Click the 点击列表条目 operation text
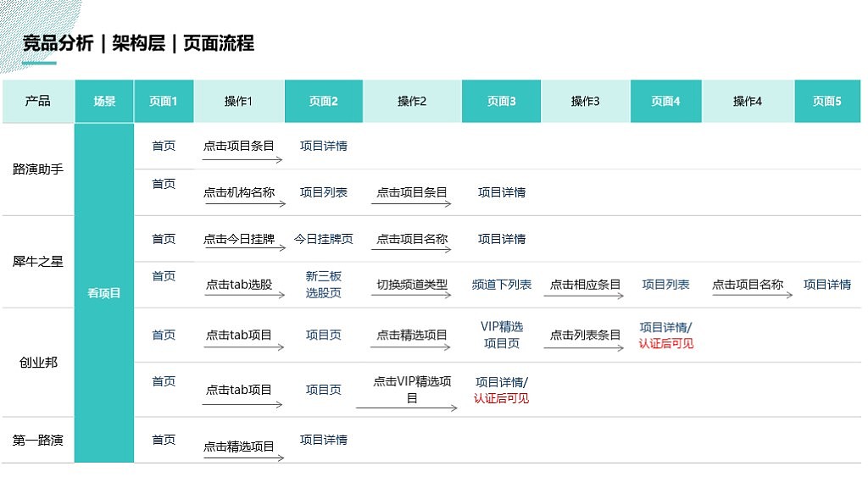This screenshot has width=868, height=488. tap(585, 335)
